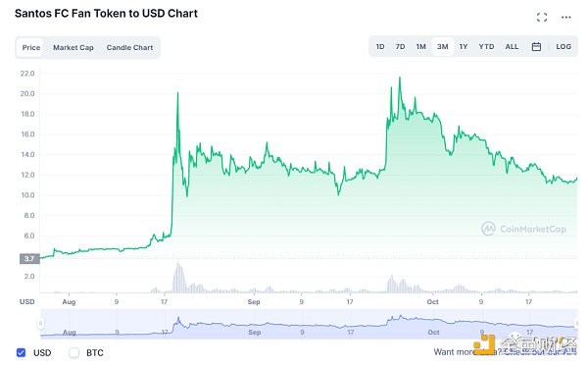Viewport: 588px width, 366px height.
Task: Click the 3.7 price marker label
Action: 29,258
